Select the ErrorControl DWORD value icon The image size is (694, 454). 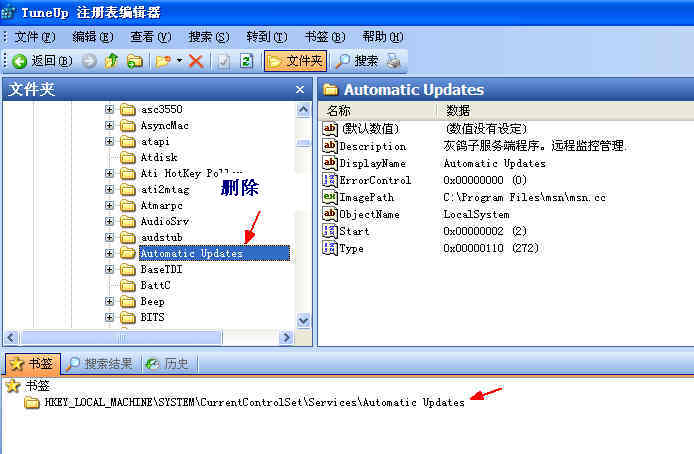(330, 180)
